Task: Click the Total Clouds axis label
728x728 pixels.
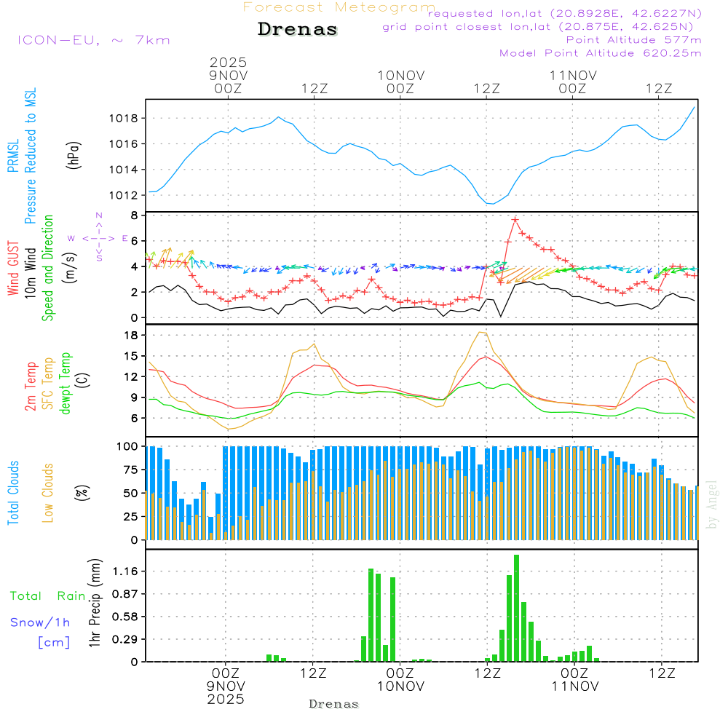Action: tap(14, 493)
